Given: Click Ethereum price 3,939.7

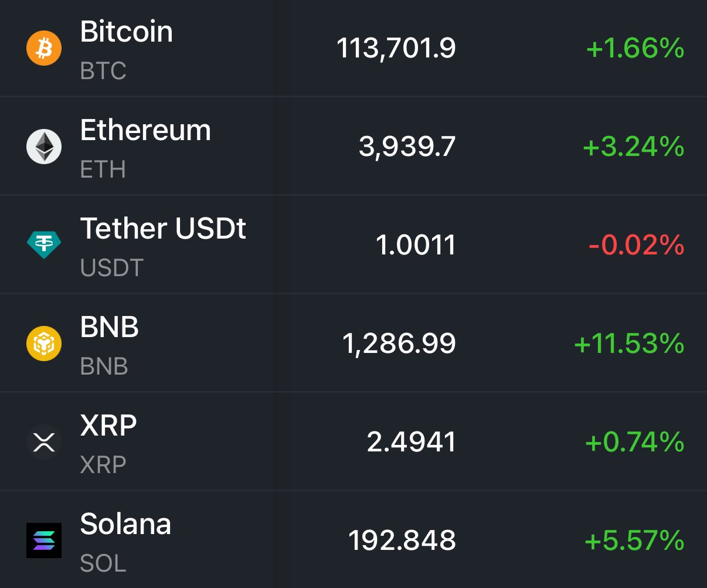Looking at the screenshot, I should (x=407, y=147).
